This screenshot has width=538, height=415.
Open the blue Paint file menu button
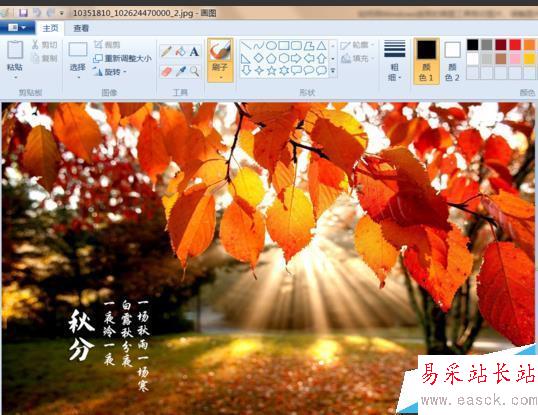(x=17, y=27)
